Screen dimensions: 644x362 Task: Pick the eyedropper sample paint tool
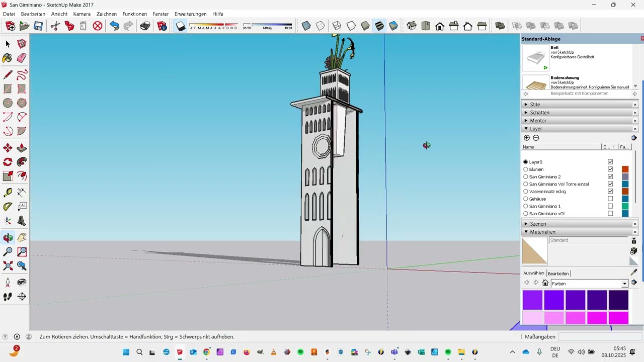tap(634, 272)
